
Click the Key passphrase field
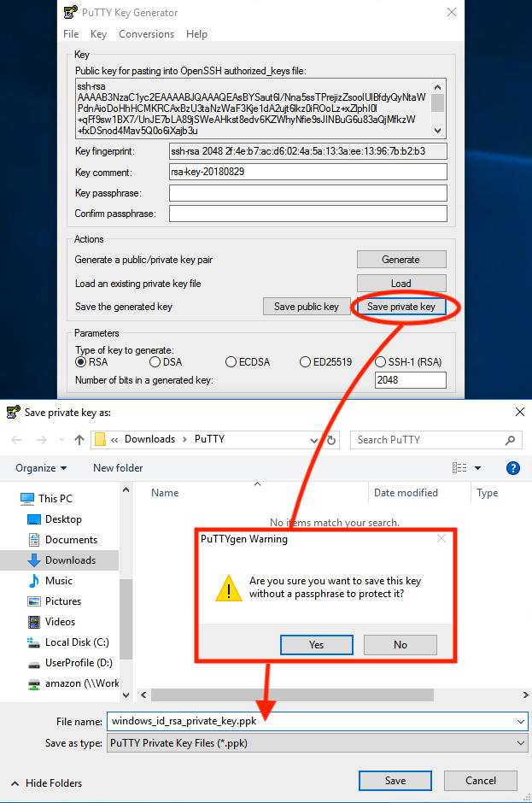click(307, 192)
